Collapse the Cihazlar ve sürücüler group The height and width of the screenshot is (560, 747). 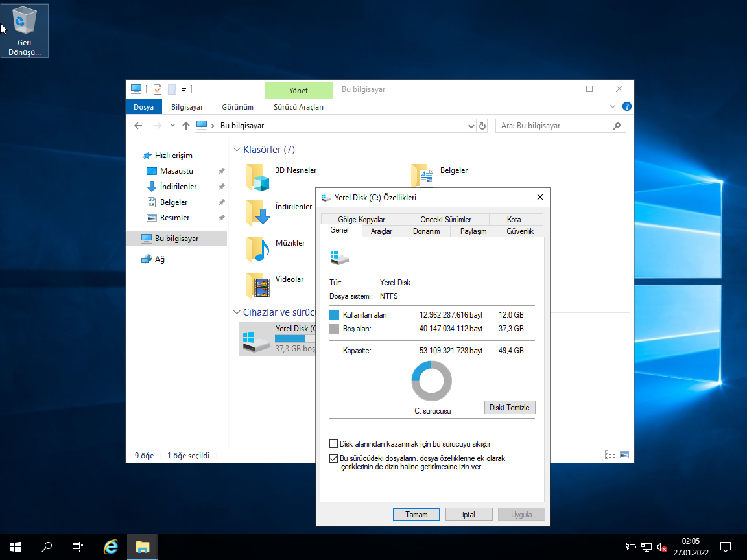point(237,312)
